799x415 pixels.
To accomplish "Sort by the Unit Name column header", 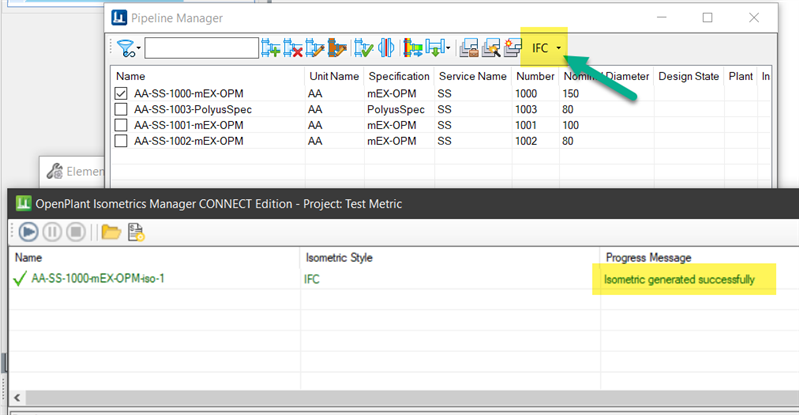I will point(334,76).
